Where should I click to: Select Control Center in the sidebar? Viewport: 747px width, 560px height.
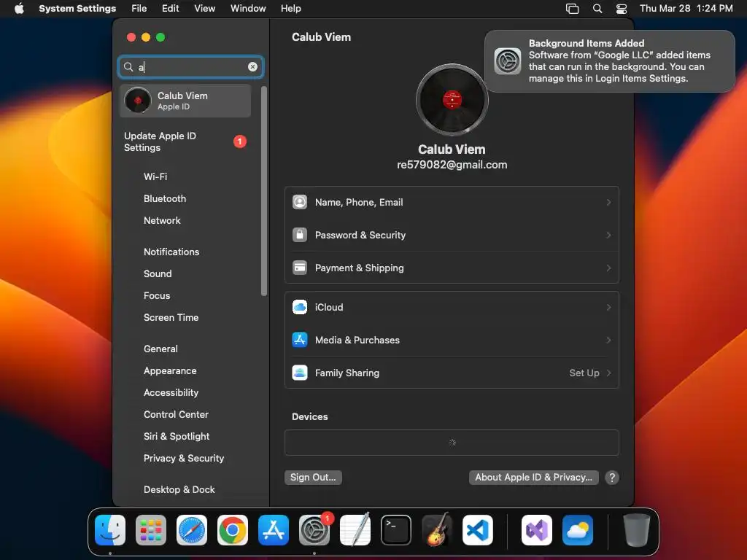click(176, 415)
